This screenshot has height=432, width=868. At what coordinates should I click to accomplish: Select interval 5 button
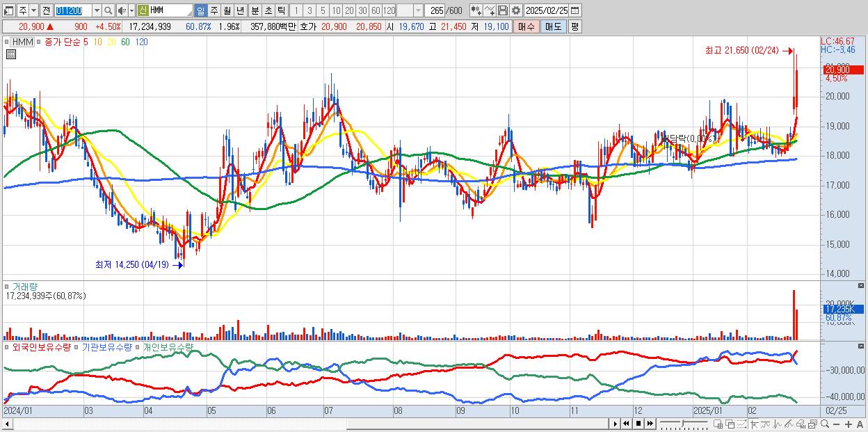click(x=323, y=10)
